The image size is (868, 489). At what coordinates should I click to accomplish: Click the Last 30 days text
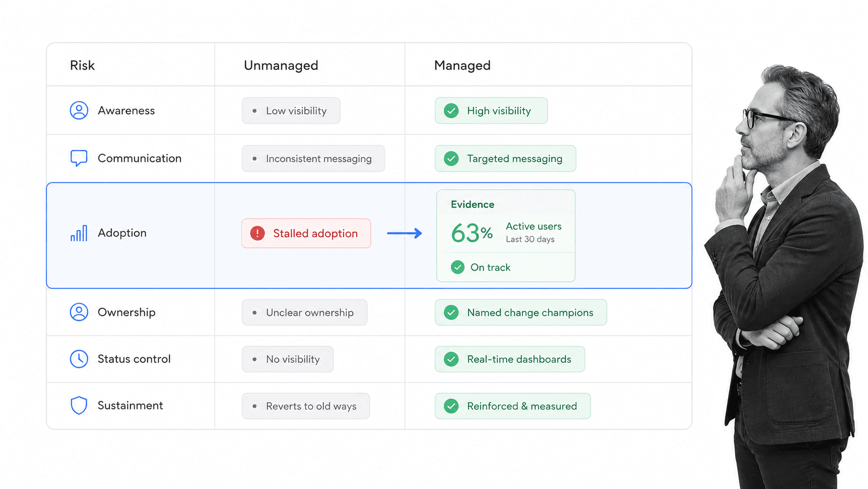tap(530, 240)
